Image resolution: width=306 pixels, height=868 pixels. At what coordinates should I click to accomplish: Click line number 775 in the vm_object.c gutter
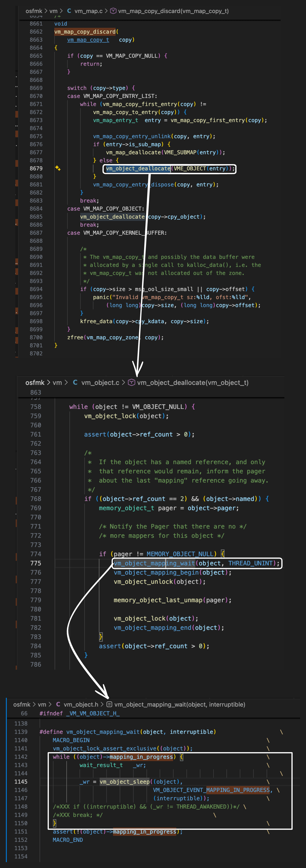pyautogui.click(x=36, y=563)
